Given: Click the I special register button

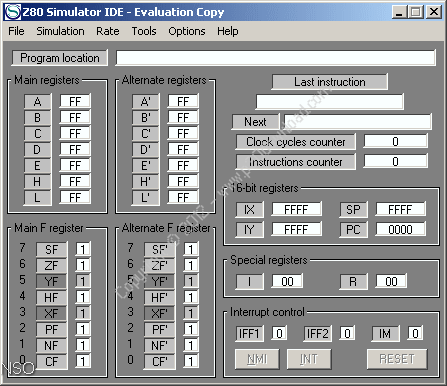Looking at the screenshot, I should pyautogui.click(x=249, y=282).
